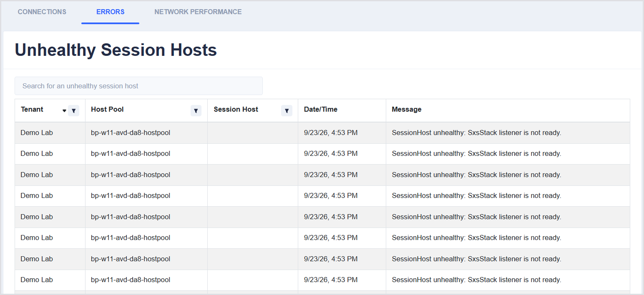
Task: Open the filter for the Host Pool column
Action: pos(196,110)
